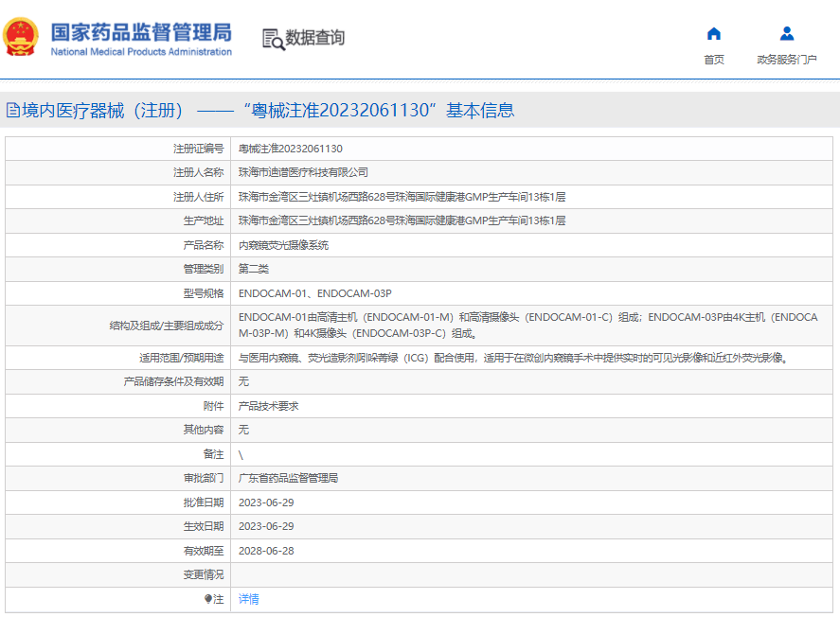840x617 pixels.
Task: Select approval department 广东省药品监督管理局
Action: tap(288, 478)
